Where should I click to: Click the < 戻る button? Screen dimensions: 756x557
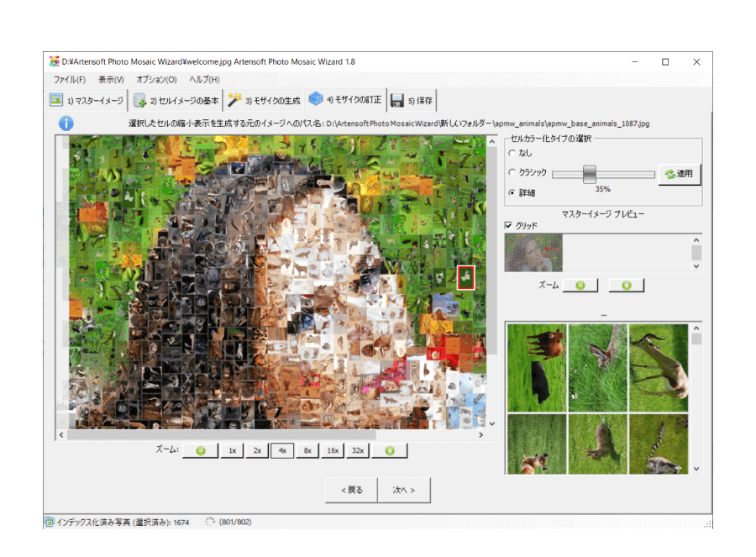click(x=352, y=490)
